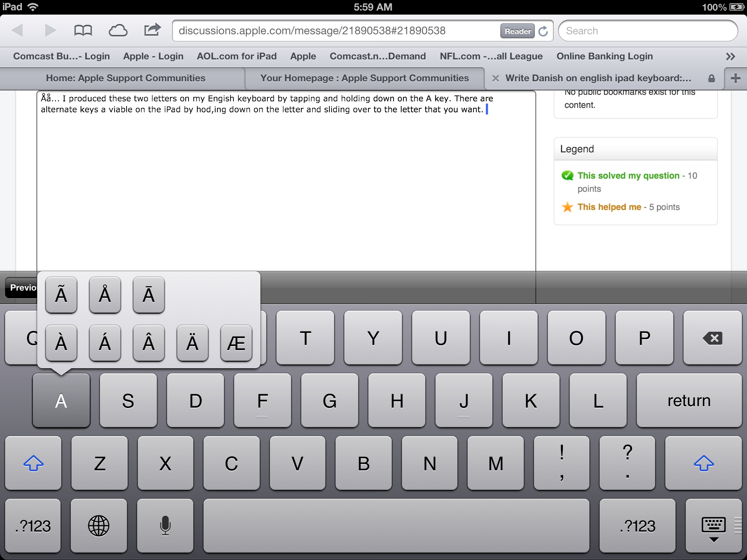Close the Write Danish tab

click(x=496, y=78)
